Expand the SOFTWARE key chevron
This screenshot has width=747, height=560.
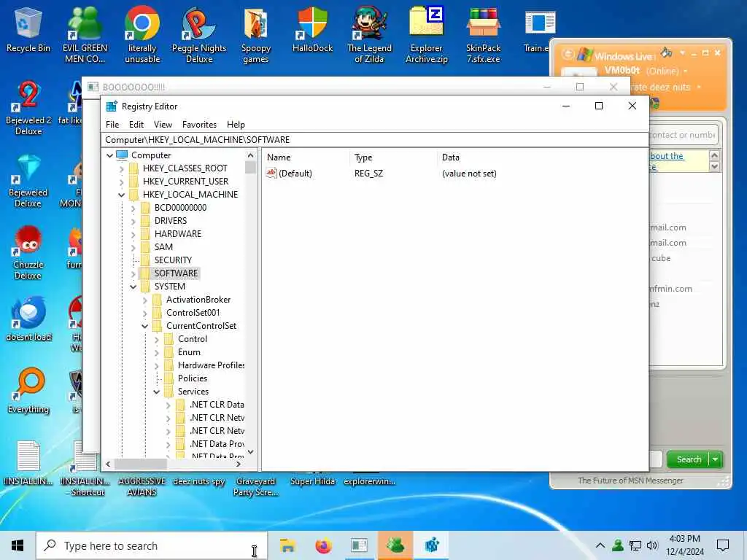(133, 274)
